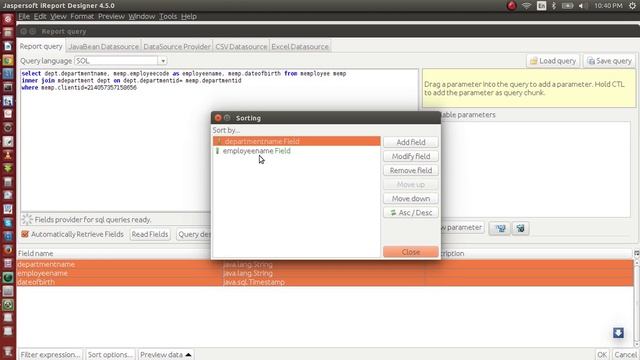Switch to CSV Datasource tab
The width and height of the screenshot is (640, 360).
[x=241, y=47]
